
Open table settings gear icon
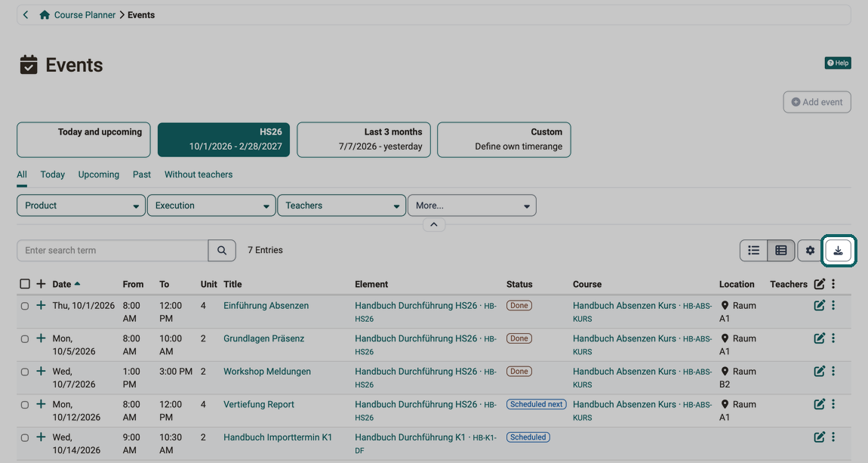point(810,250)
